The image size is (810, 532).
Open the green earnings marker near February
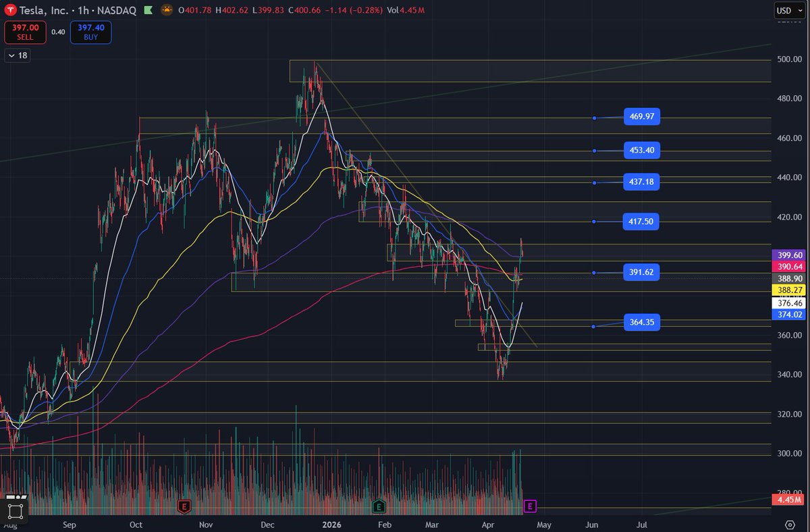tap(379, 506)
